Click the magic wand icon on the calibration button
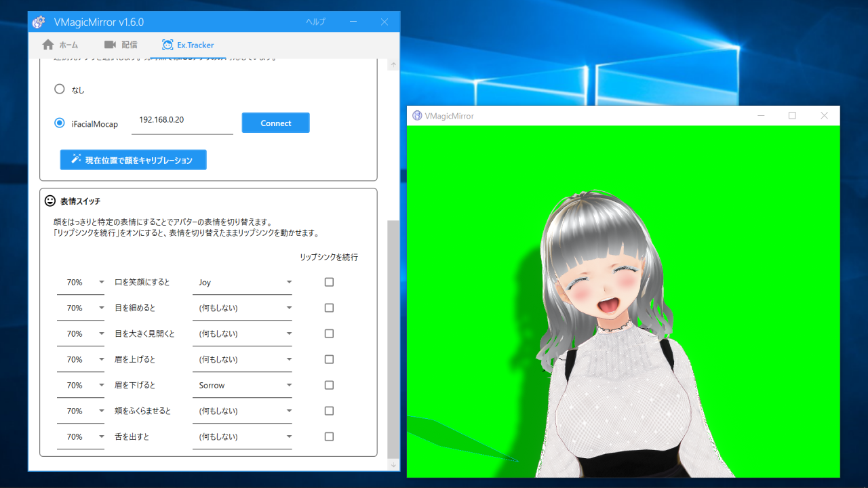Image resolution: width=868 pixels, height=488 pixels. tap(75, 160)
